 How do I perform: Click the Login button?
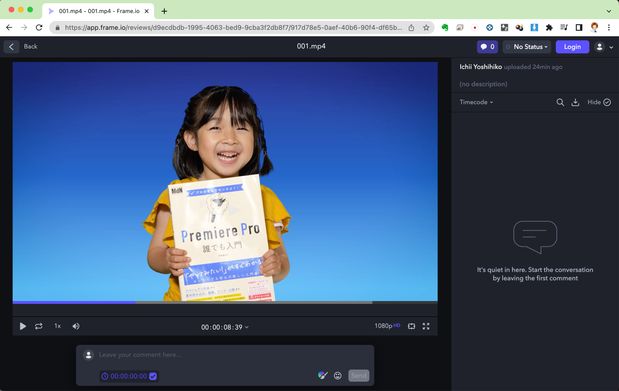pyautogui.click(x=572, y=47)
